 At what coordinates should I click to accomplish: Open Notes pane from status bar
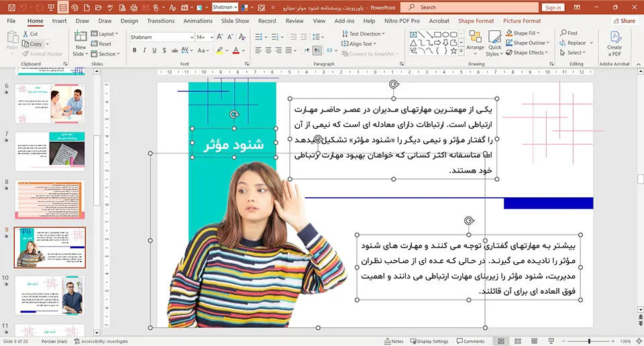[x=394, y=341]
